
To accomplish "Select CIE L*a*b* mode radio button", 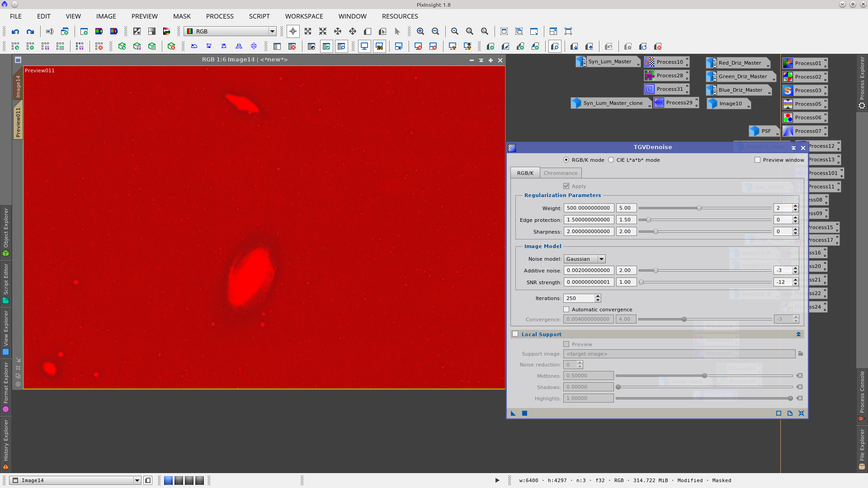I will 611,160.
